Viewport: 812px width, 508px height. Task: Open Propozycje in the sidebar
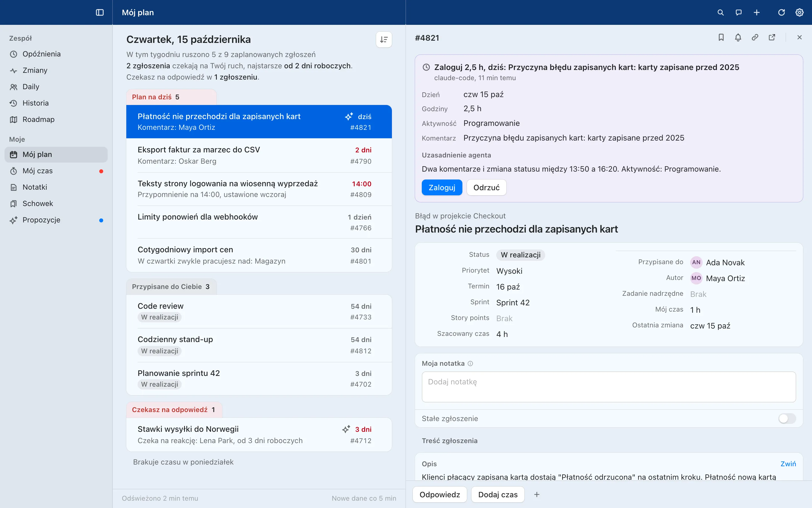(x=56, y=220)
